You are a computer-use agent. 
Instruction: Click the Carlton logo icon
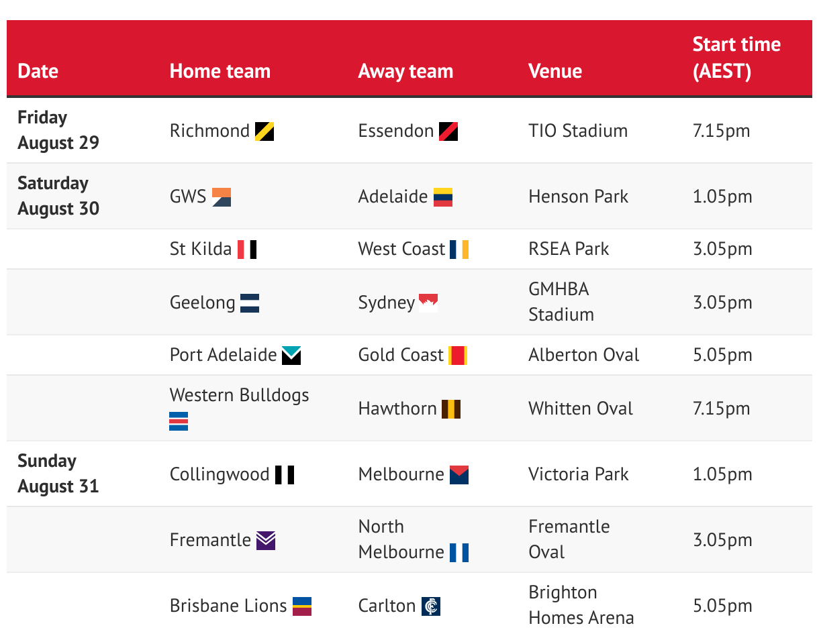[431, 606]
